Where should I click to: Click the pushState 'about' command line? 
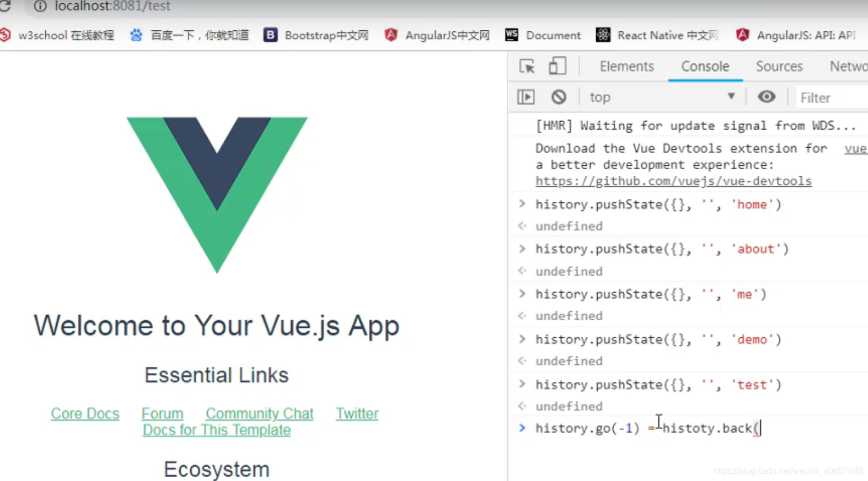click(662, 249)
